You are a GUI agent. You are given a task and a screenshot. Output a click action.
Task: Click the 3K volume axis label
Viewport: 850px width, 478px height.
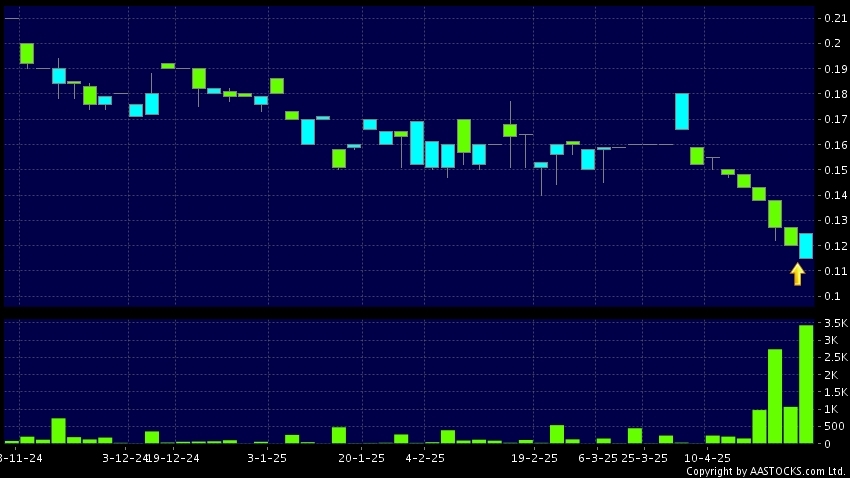pyautogui.click(x=831, y=340)
